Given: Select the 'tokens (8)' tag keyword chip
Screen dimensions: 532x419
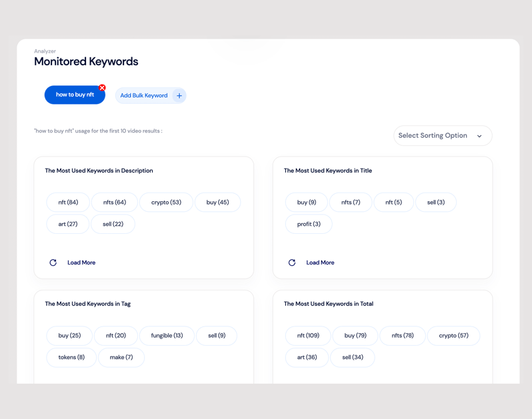Looking at the screenshot, I should (71, 358).
